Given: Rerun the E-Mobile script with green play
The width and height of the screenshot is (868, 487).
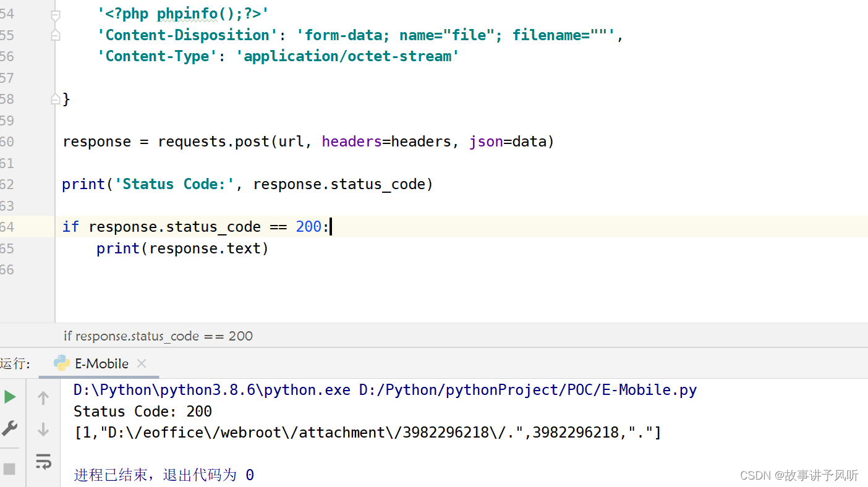Looking at the screenshot, I should pyautogui.click(x=10, y=397).
